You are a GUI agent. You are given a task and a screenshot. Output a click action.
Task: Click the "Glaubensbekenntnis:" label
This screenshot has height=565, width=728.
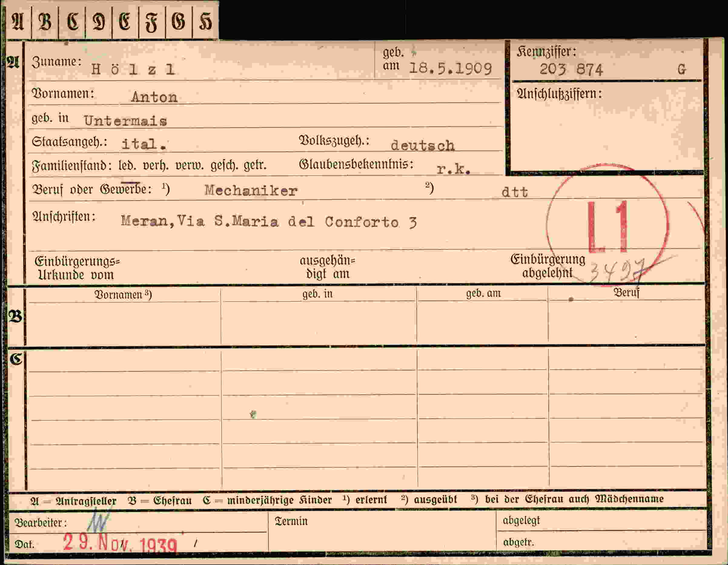(356, 164)
